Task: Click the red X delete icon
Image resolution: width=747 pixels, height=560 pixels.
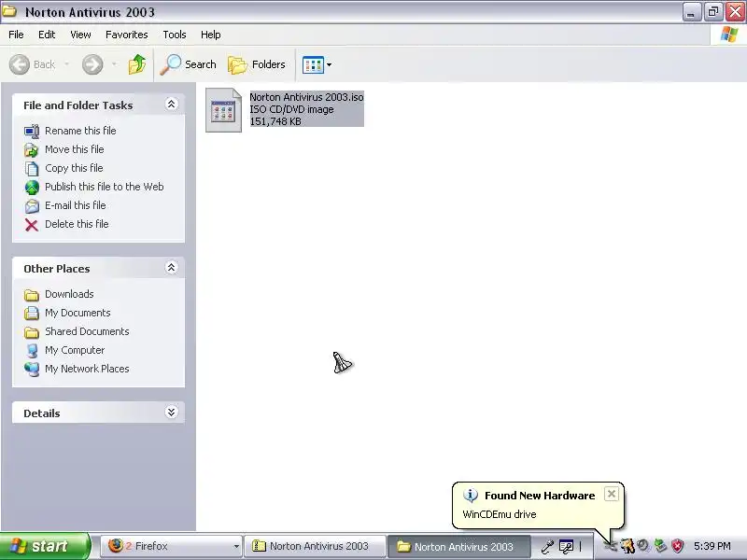Action: [32, 225]
